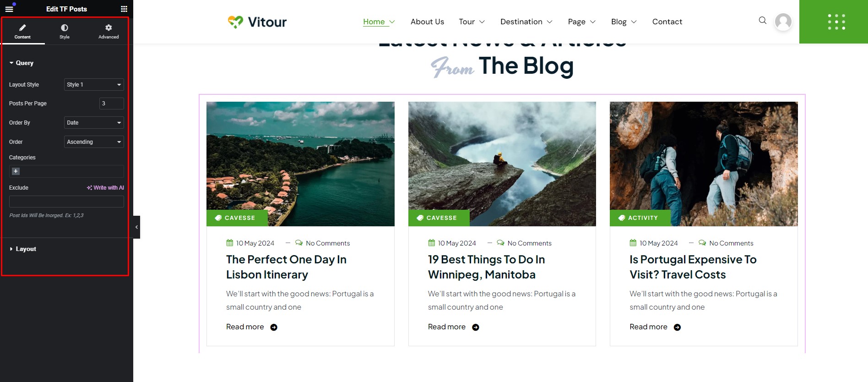
Task: Open the Elementor hamburger menu
Action: pyautogui.click(x=9, y=9)
